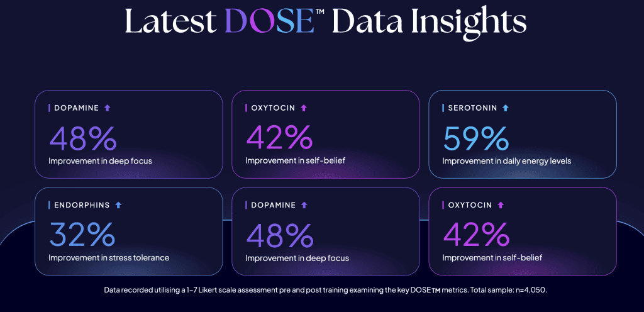
Task: Click the DOPAMINE up arrow in the bottom row
Action: [304, 205]
